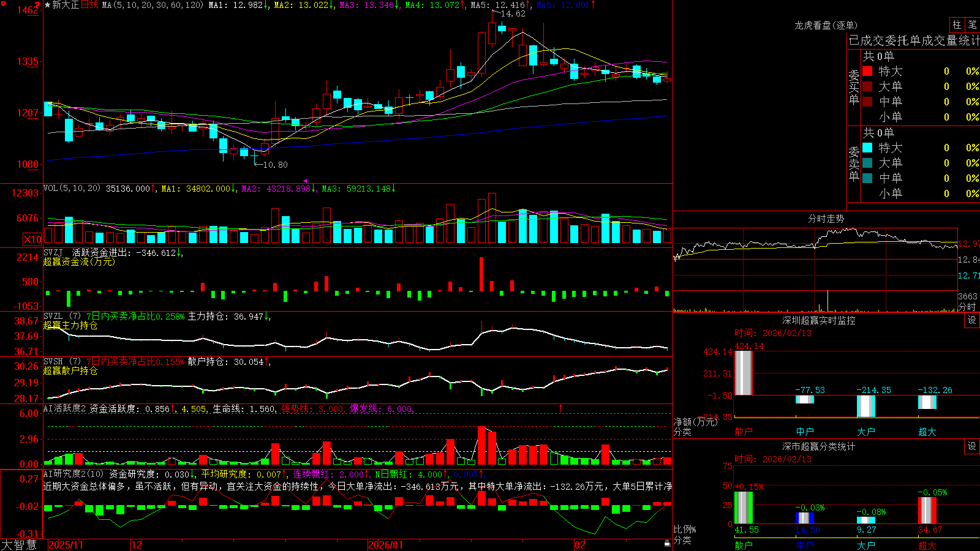This screenshot has height=551, width=980.
Task: Click the AI活跃度2 indicator name
Action: click(x=65, y=408)
